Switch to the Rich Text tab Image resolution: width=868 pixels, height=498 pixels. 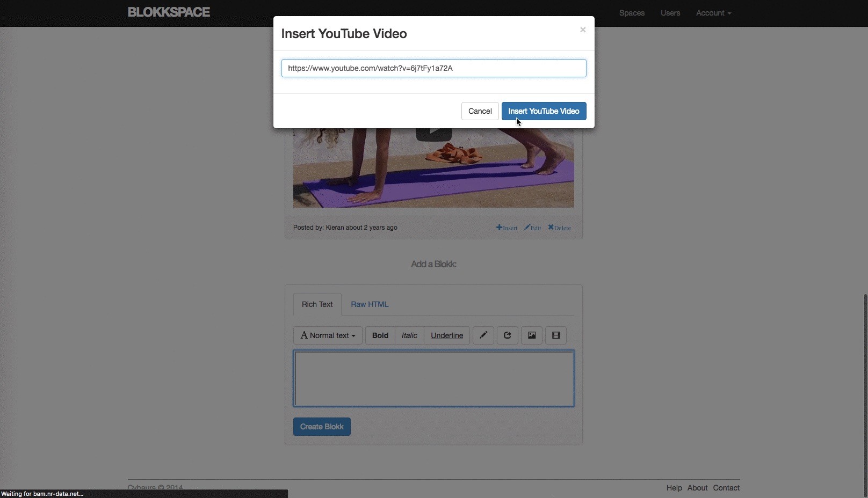point(317,304)
